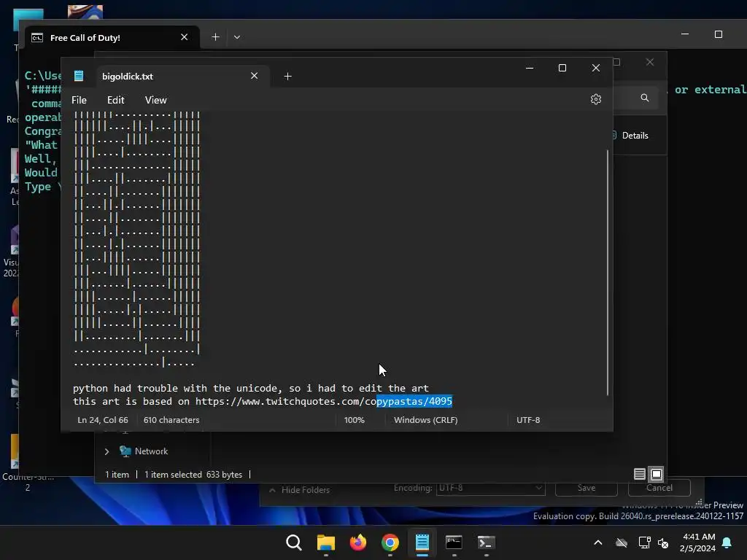Viewport: 747px width, 560px height.
Task: Open a new terminal tab with plus
Action: tap(215, 37)
